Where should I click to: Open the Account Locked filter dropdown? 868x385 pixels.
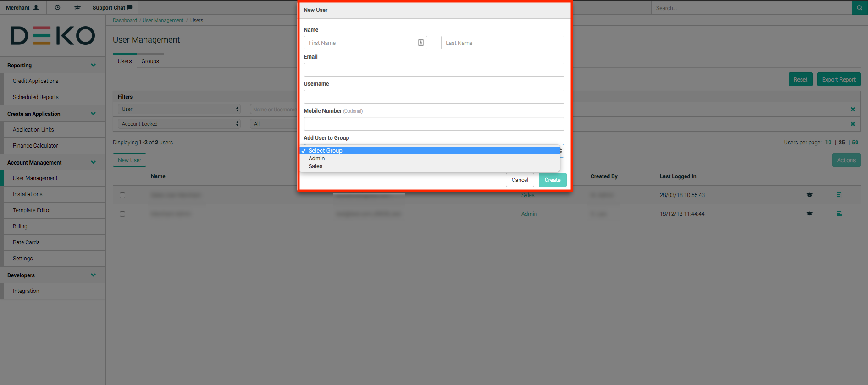[179, 124]
